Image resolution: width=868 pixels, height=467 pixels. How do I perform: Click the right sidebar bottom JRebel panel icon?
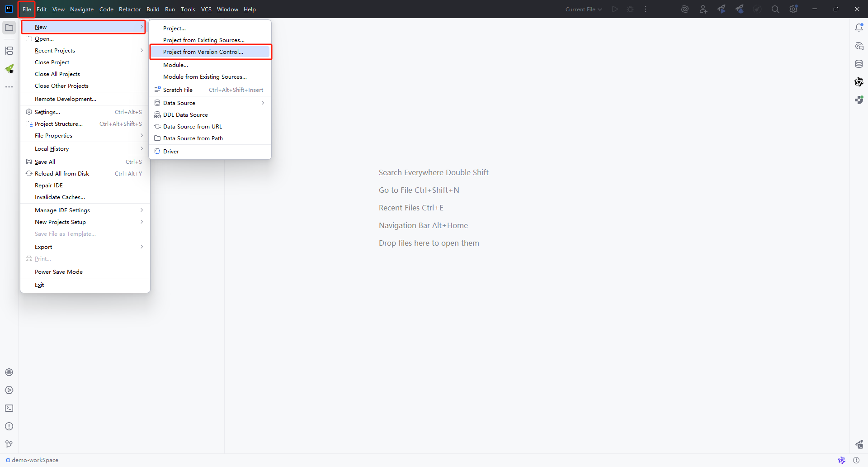coord(859,444)
